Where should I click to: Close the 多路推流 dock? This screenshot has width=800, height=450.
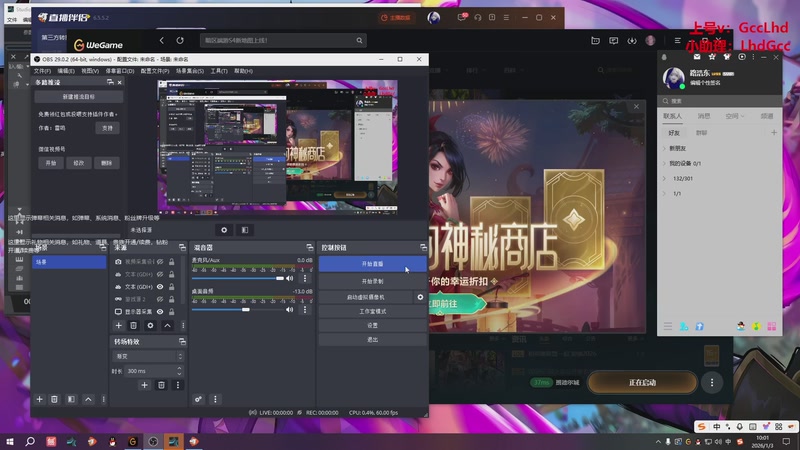click(120, 82)
